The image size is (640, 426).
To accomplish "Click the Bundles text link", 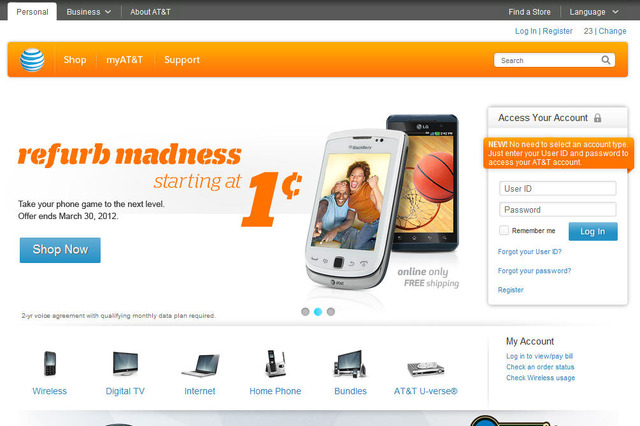I will point(350,391).
